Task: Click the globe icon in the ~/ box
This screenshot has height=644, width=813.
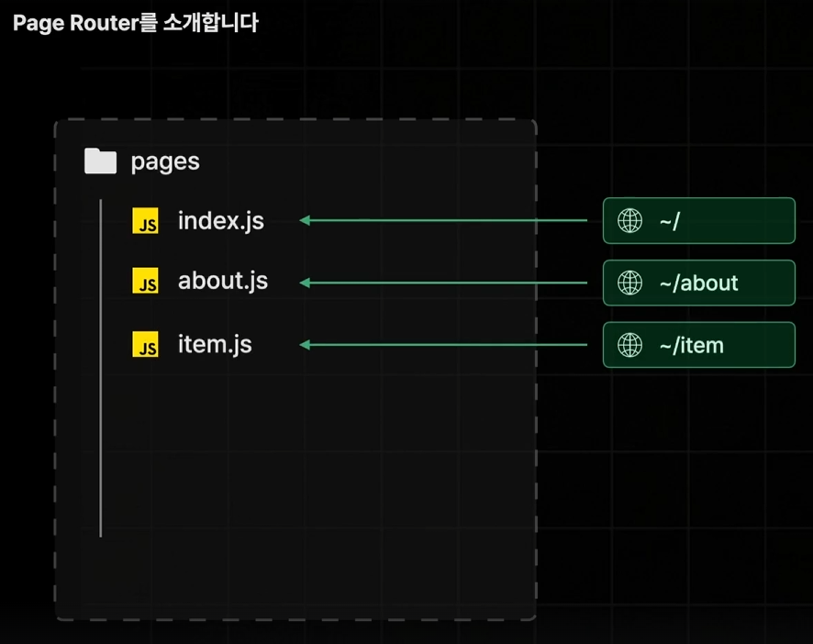Action: [630, 220]
